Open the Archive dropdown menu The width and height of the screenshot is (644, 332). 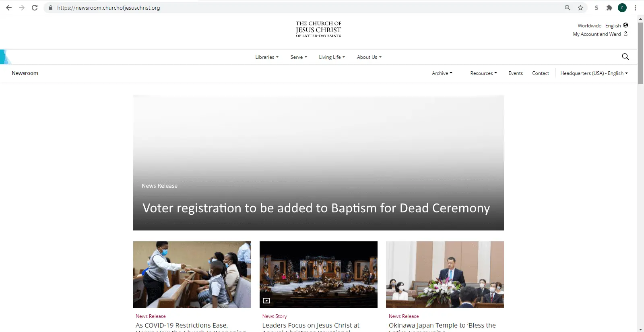coord(442,73)
